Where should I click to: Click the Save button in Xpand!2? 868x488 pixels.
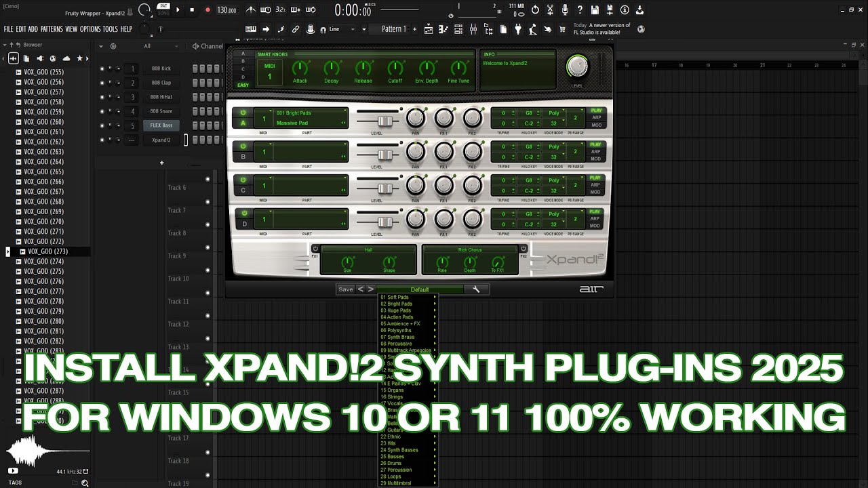click(346, 289)
